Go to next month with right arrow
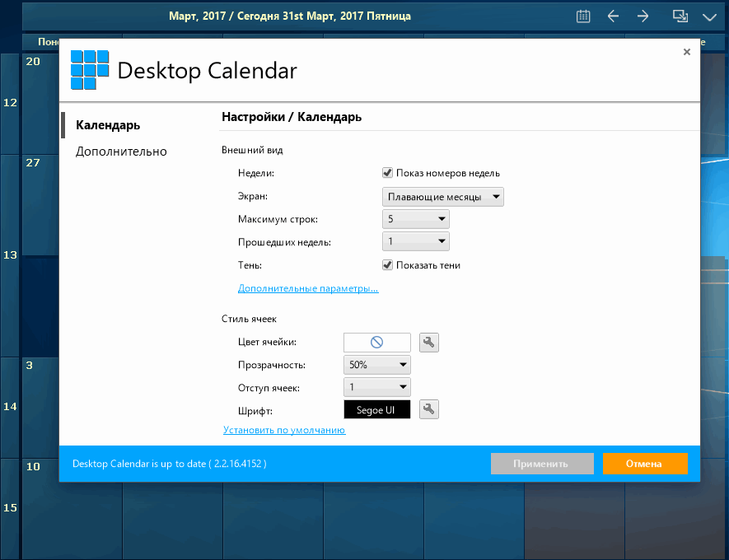This screenshot has height=560, width=729. tap(643, 16)
